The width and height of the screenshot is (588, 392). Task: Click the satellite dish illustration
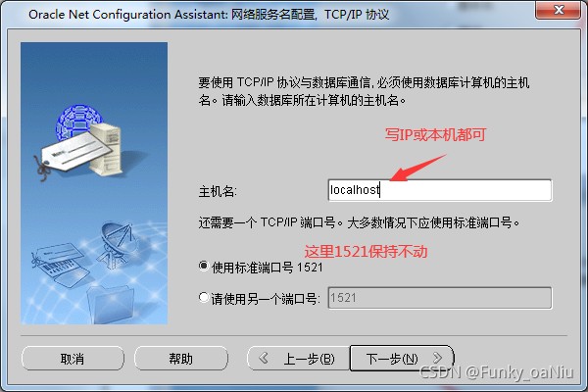click(115, 244)
